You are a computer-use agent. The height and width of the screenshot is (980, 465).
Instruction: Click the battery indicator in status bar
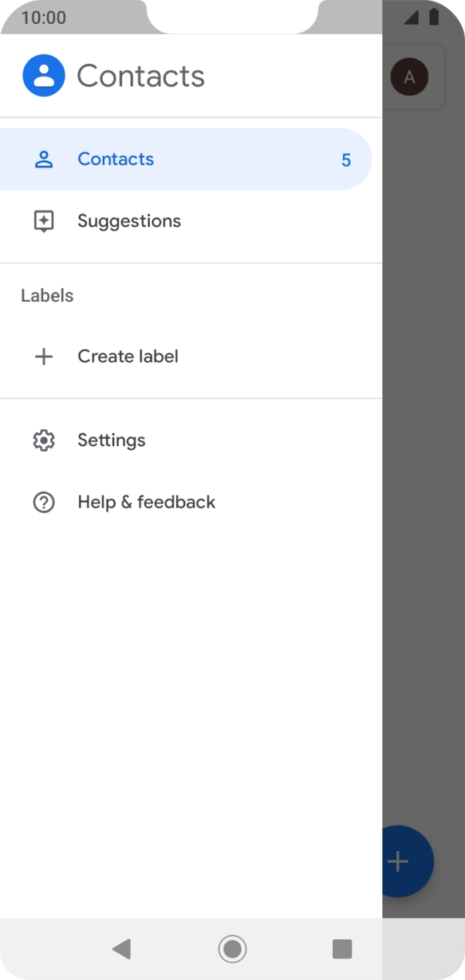click(434, 17)
